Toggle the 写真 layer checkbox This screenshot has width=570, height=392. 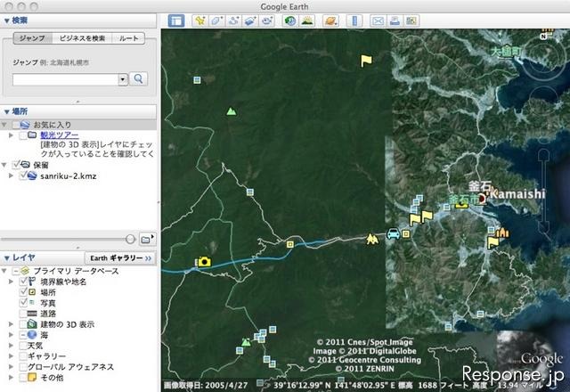coord(23,303)
